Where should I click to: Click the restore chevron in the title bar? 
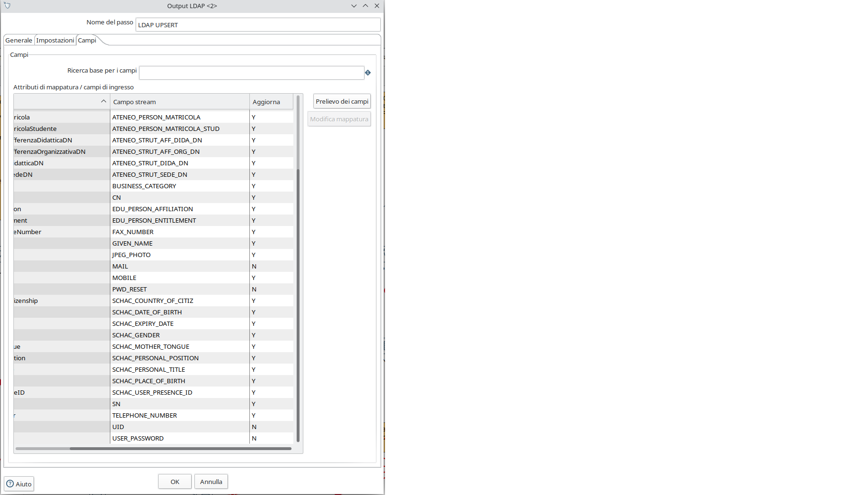[365, 6]
